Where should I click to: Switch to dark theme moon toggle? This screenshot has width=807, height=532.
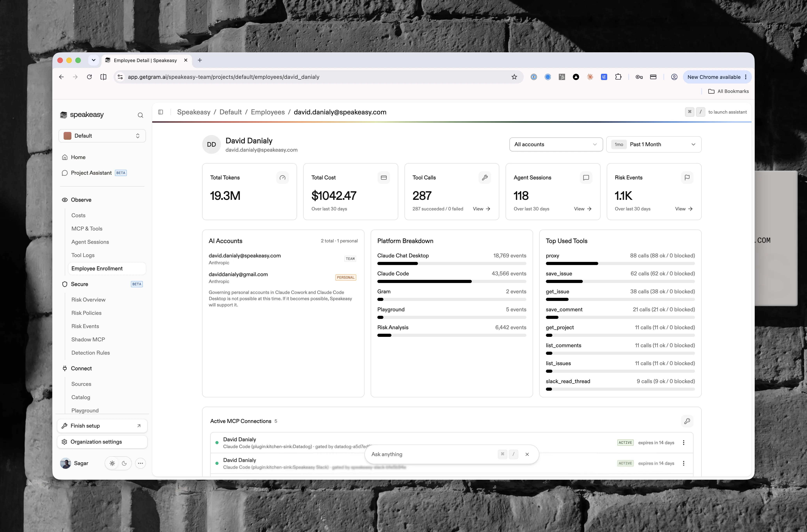point(124,463)
